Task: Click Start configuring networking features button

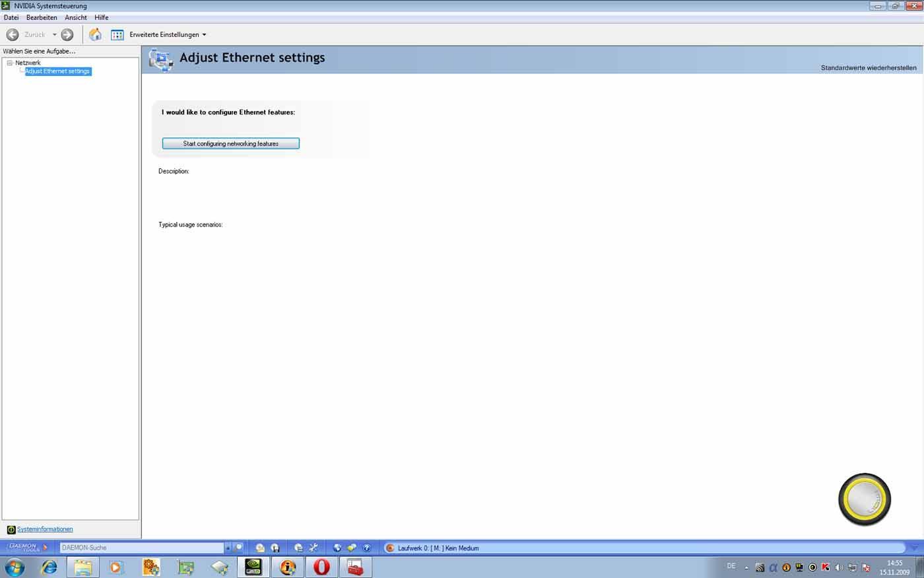Action: click(x=231, y=143)
